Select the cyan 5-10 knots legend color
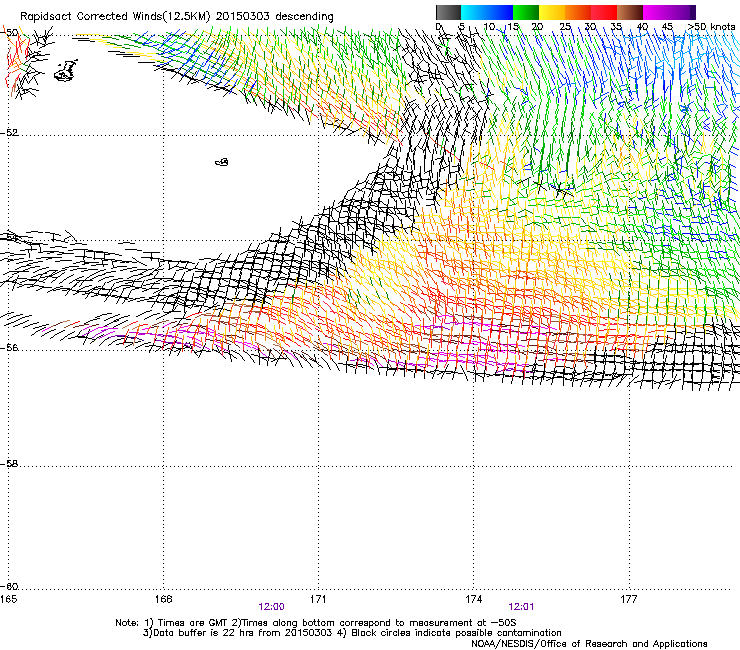Image resolution: width=740 pixels, height=650 pixels. coord(474,12)
